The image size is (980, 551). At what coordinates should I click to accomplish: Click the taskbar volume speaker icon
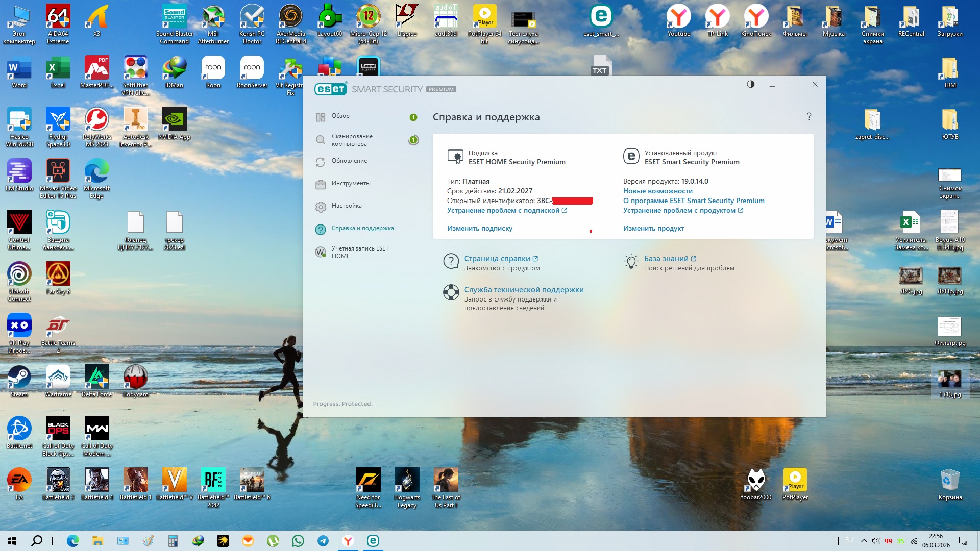(875, 541)
